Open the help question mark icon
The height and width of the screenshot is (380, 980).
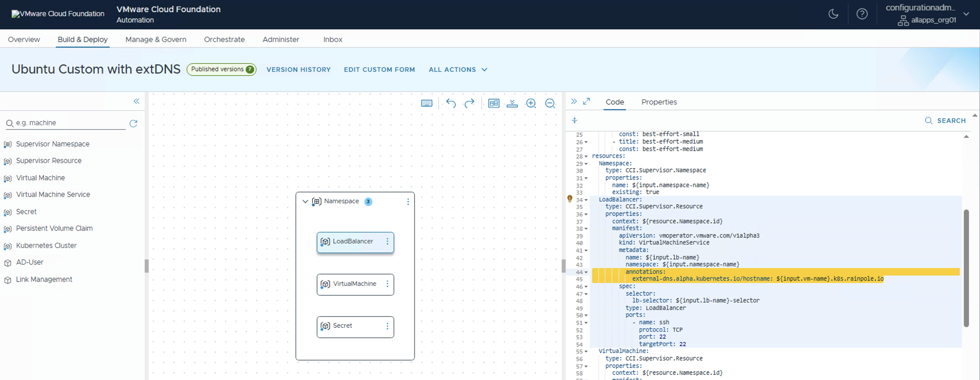pos(862,14)
